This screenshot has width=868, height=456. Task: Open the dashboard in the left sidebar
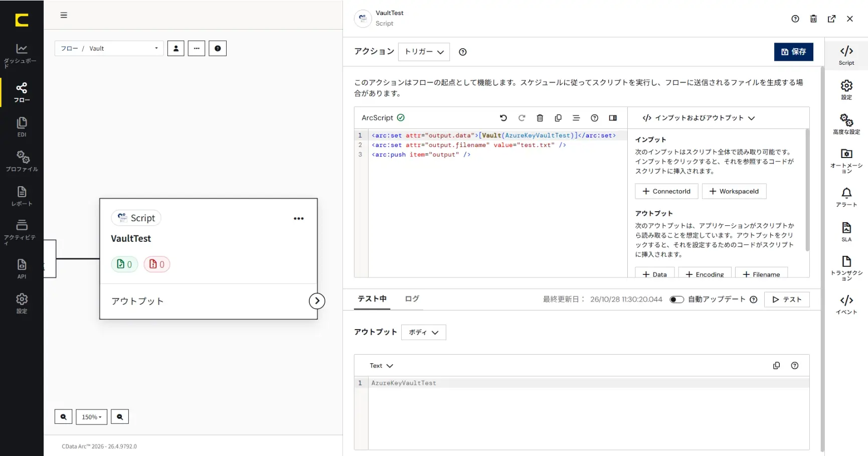point(22,56)
